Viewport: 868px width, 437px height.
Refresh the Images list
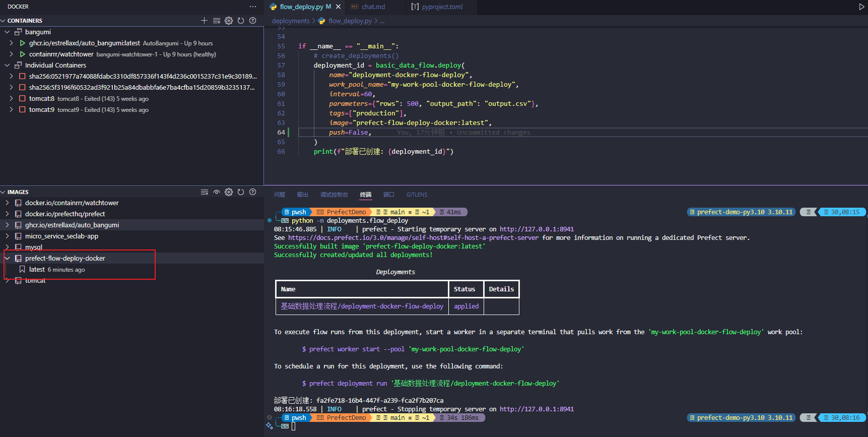click(x=241, y=192)
